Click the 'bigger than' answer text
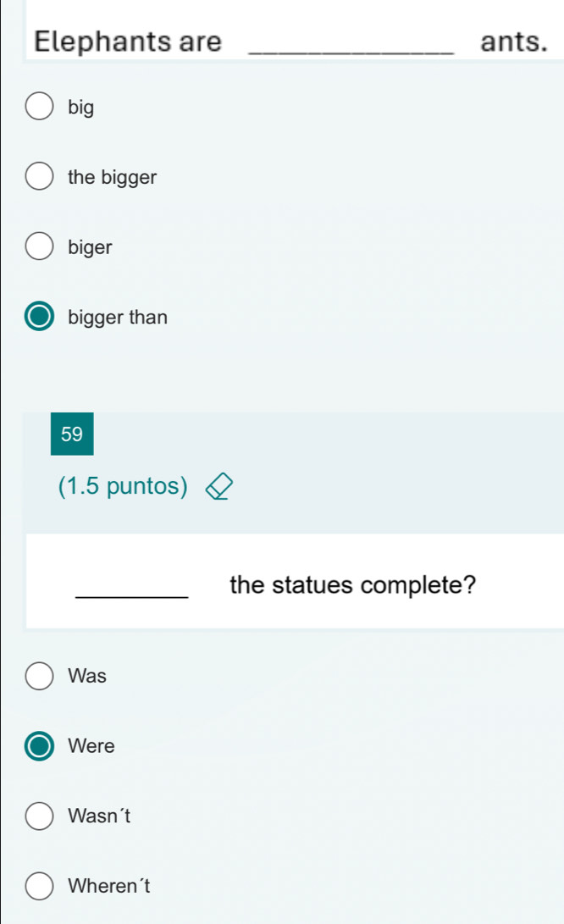Screen dimensions: 564x924 [x=118, y=318]
